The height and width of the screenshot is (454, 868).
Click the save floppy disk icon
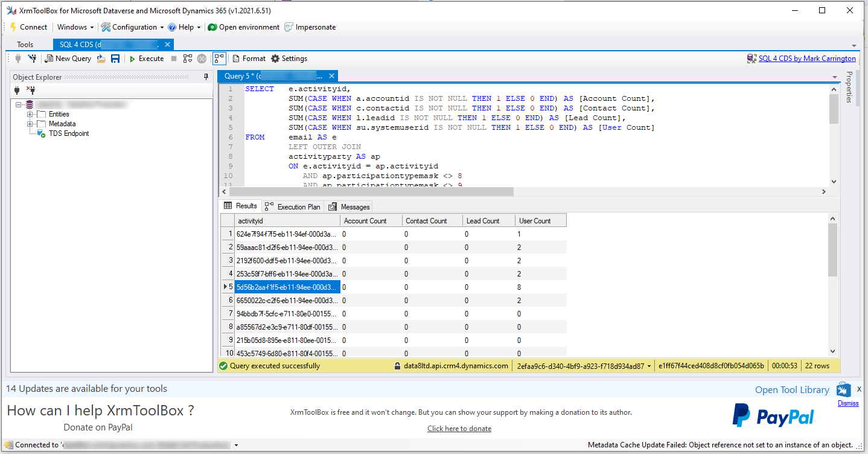(115, 59)
